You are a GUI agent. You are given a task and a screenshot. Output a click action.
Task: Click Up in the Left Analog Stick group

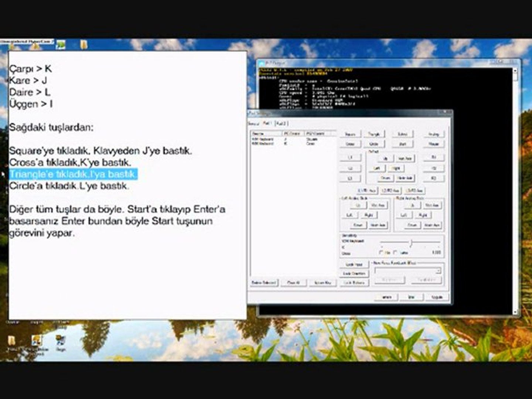click(358, 205)
